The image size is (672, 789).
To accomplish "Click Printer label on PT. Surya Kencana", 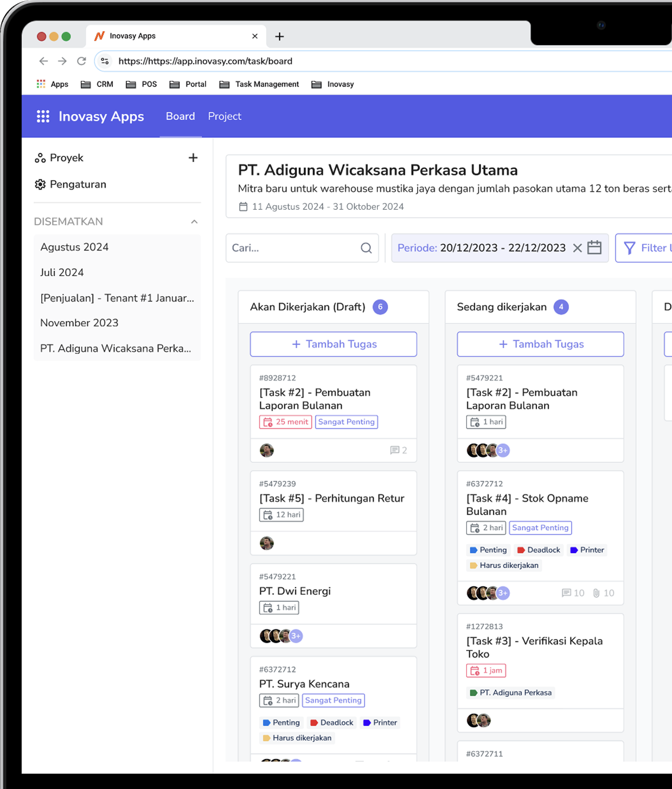I will click(379, 722).
